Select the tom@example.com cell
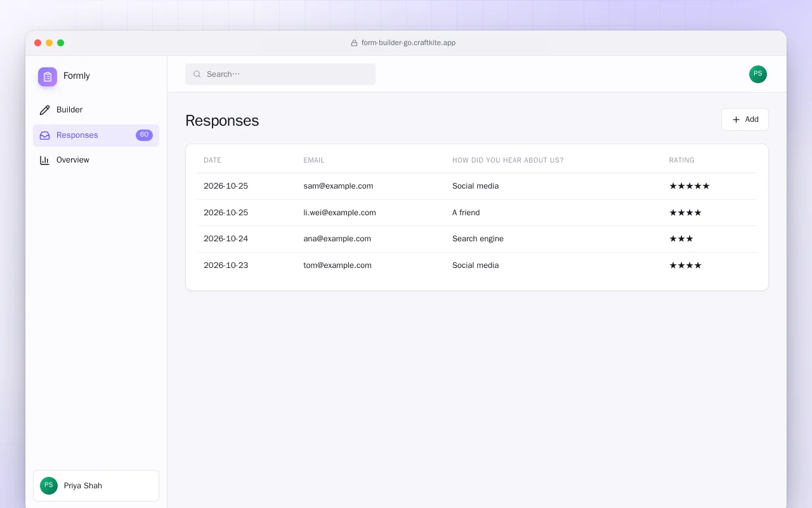 (x=337, y=265)
